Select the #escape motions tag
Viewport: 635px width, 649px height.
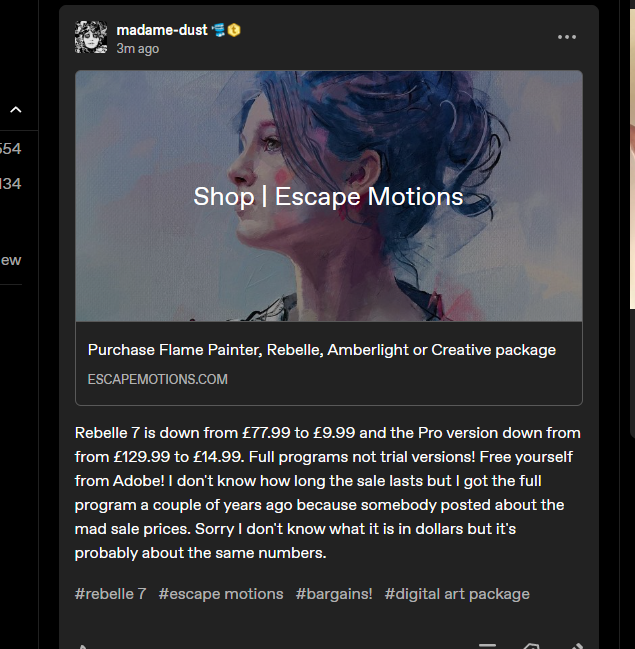(x=221, y=594)
